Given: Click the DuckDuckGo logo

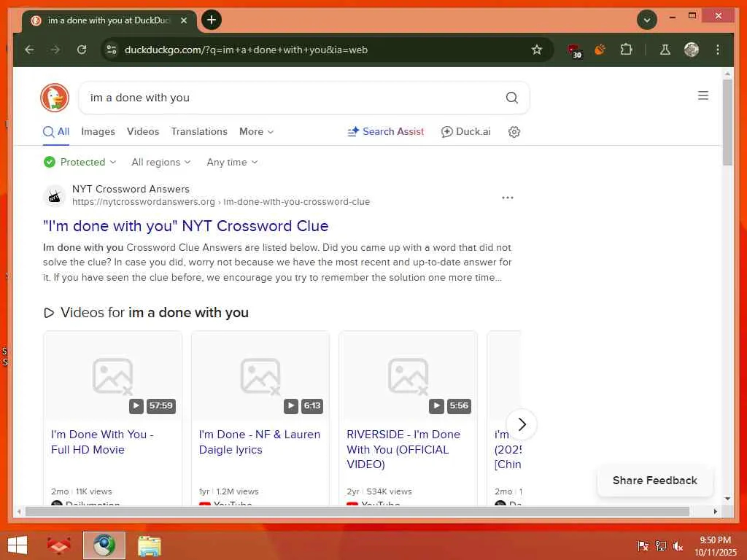Looking at the screenshot, I should (55, 98).
